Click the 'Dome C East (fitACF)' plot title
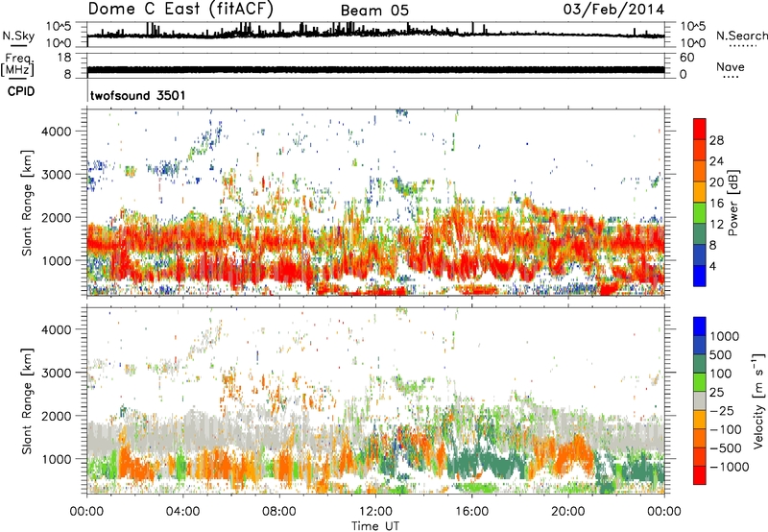The width and height of the screenshot is (768, 532). click(x=180, y=9)
